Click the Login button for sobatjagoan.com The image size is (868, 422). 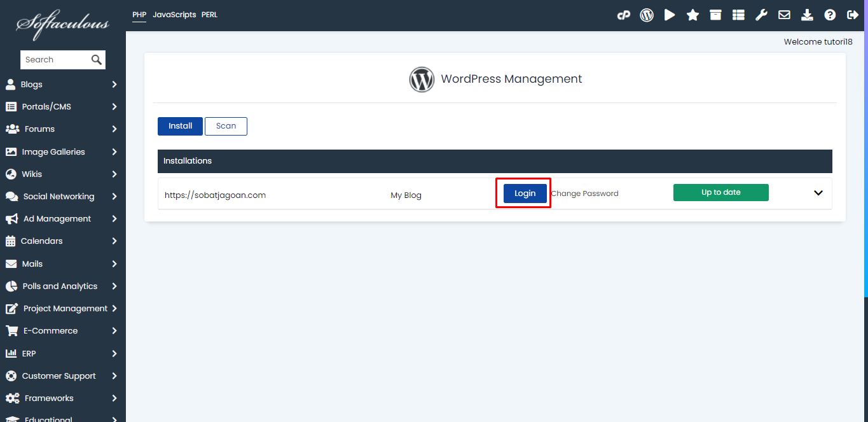point(525,193)
